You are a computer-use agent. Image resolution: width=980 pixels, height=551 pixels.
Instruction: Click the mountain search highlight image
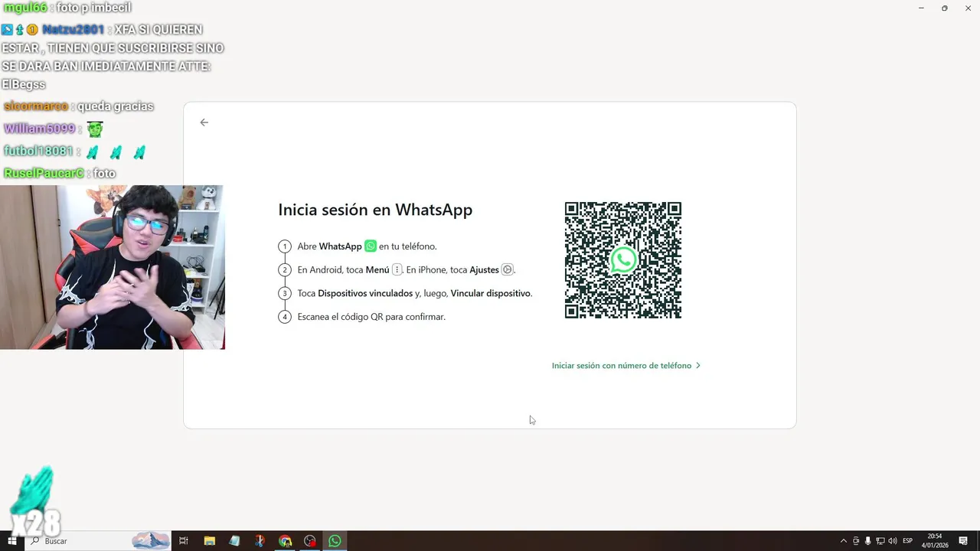151,541
